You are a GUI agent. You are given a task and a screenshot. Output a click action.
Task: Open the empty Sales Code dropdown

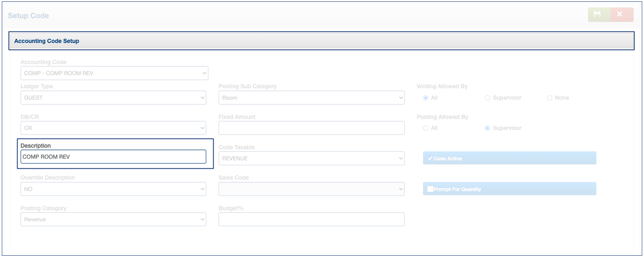311,189
